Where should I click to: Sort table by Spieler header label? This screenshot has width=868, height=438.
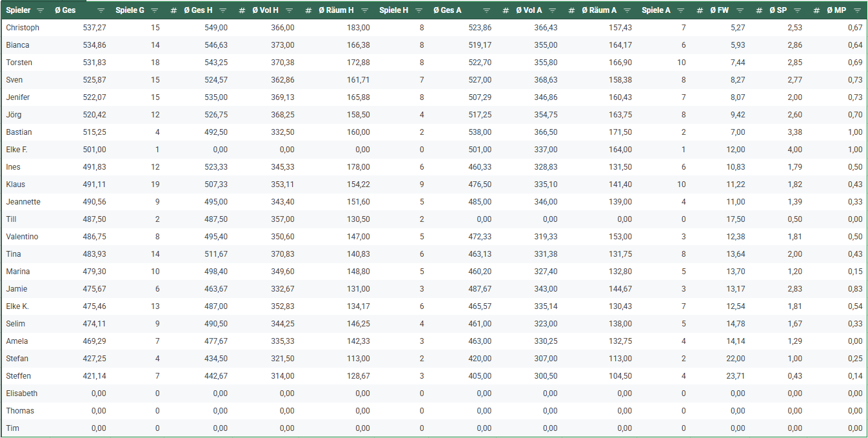[x=18, y=10]
